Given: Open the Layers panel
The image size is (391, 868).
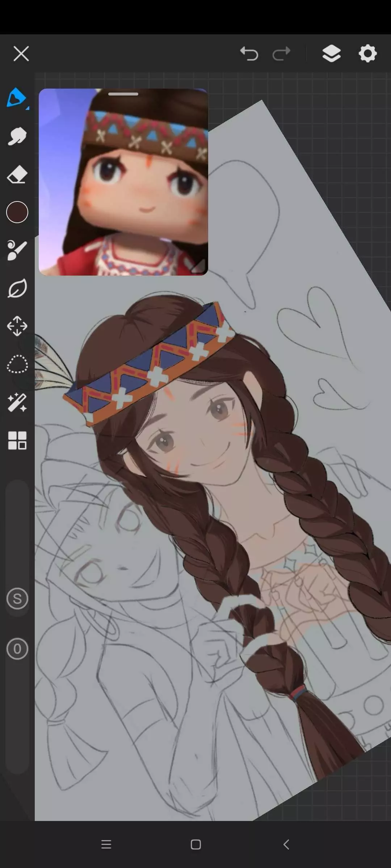Looking at the screenshot, I should [331, 54].
